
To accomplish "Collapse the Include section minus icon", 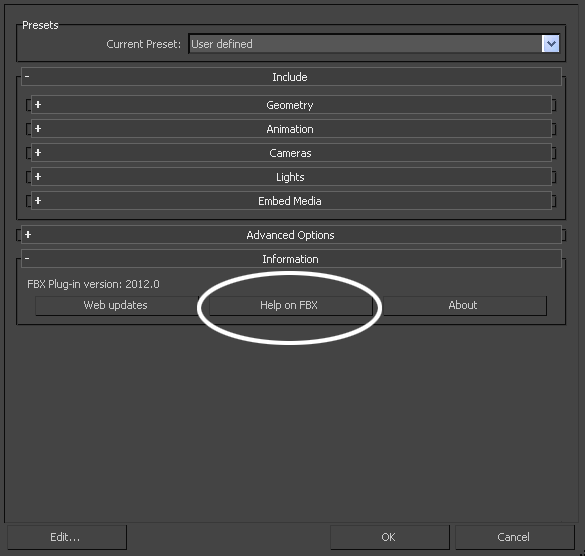I will (27, 76).
